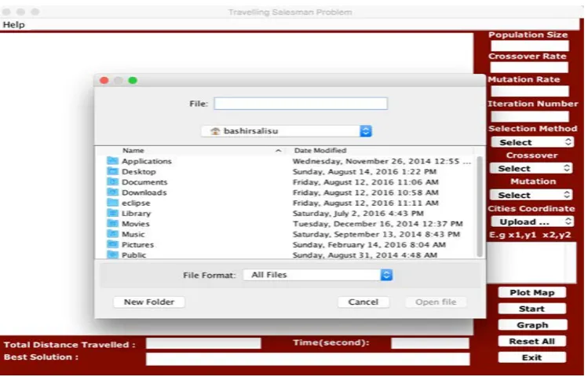Click the Population Size input field
Viewport: 588px width, 377px height.
tap(530, 46)
